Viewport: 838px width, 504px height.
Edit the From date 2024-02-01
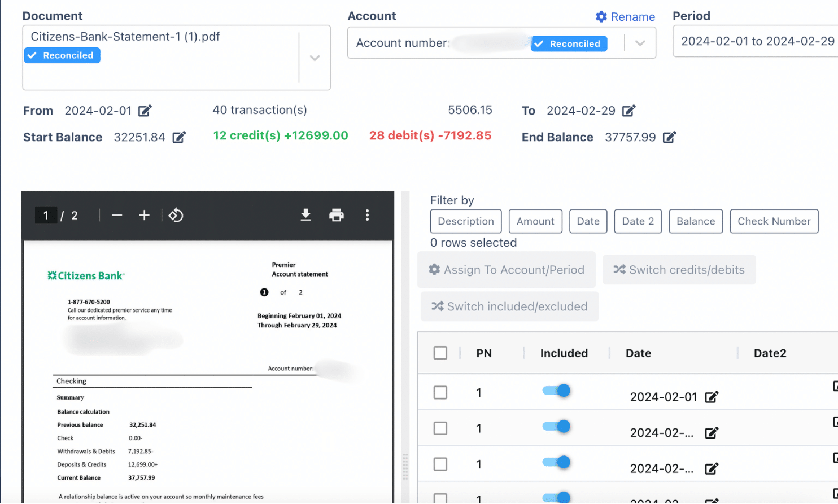tap(145, 111)
